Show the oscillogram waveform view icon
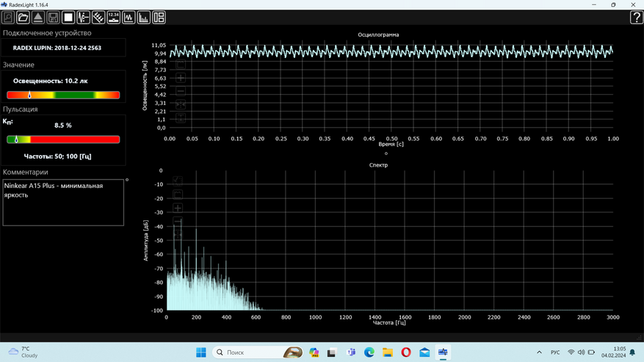 coord(129,18)
